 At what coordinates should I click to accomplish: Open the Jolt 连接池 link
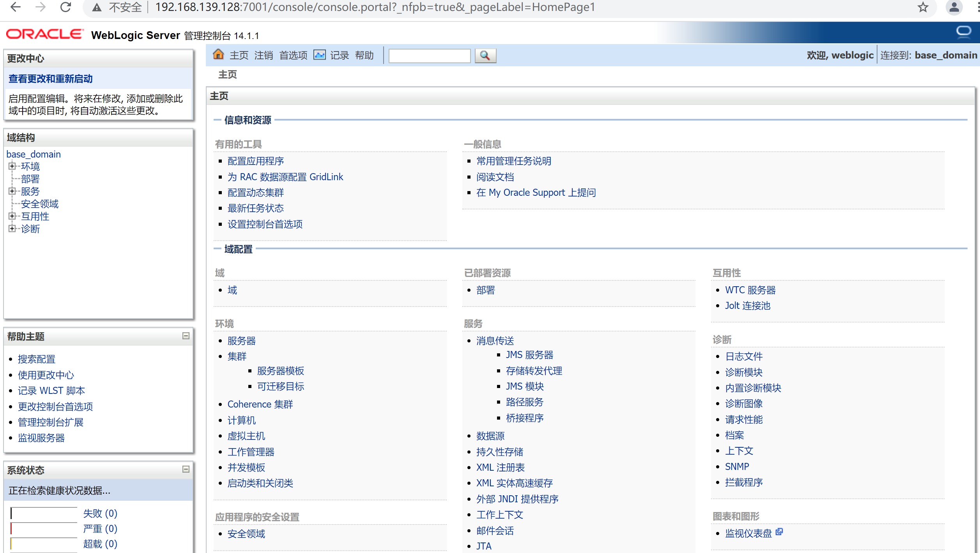pos(748,306)
